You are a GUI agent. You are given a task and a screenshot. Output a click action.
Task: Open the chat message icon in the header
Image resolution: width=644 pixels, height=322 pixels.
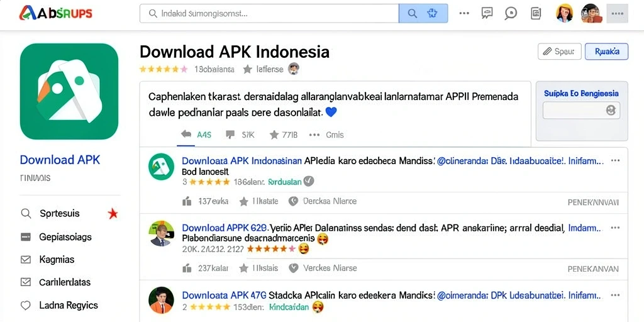click(487, 13)
